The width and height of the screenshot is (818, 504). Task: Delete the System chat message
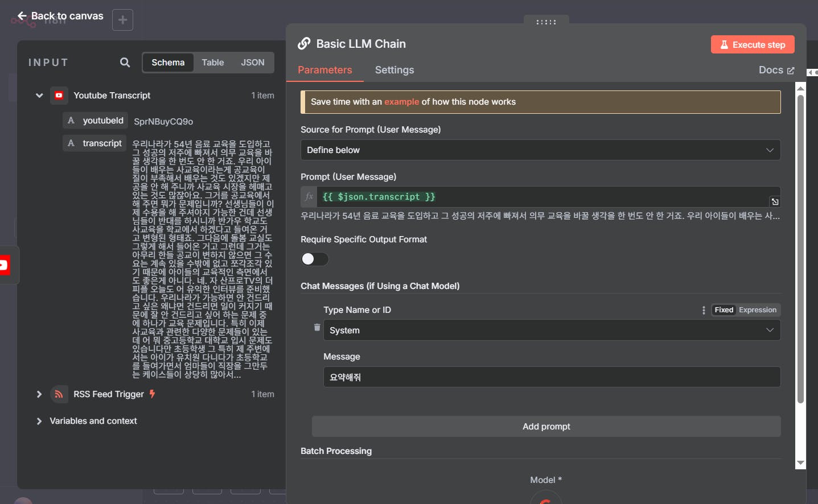tap(317, 327)
